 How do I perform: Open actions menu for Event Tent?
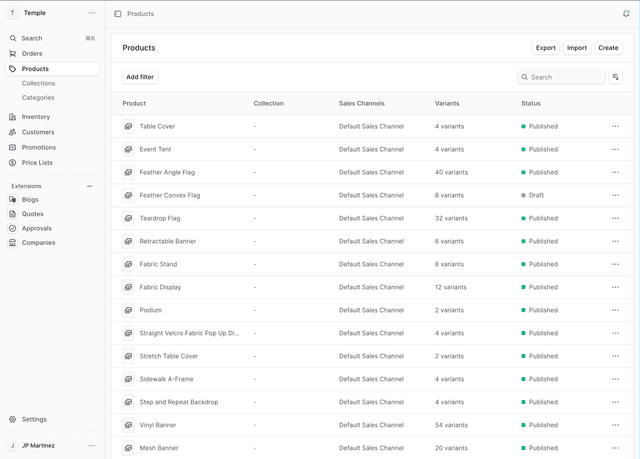click(x=615, y=149)
